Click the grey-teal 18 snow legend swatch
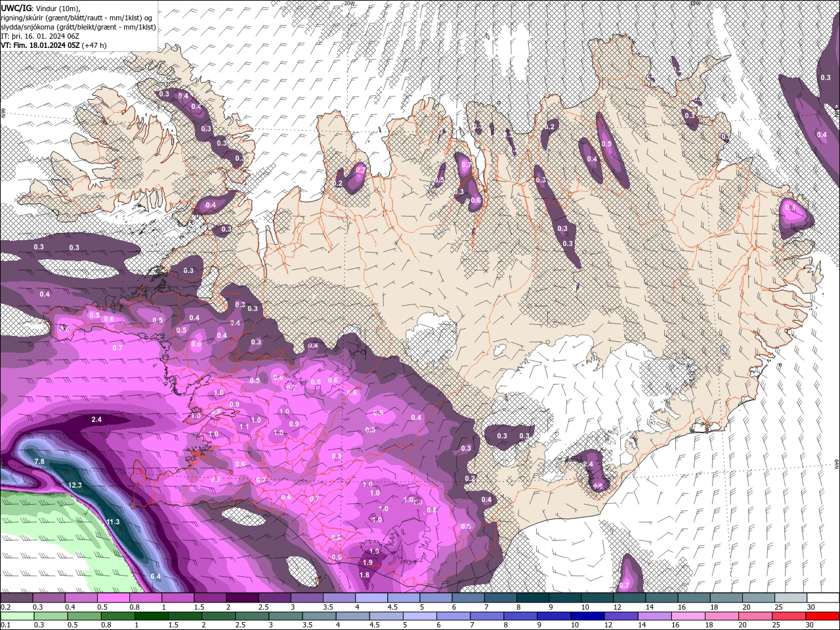The height and width of the screenshot is (630, 840). [x=726, y=597]
